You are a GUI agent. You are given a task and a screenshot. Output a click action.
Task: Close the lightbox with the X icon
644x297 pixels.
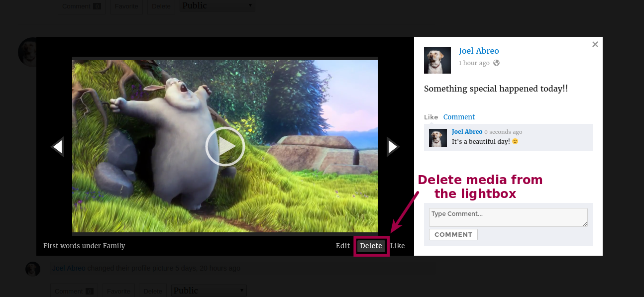(595, 44)
